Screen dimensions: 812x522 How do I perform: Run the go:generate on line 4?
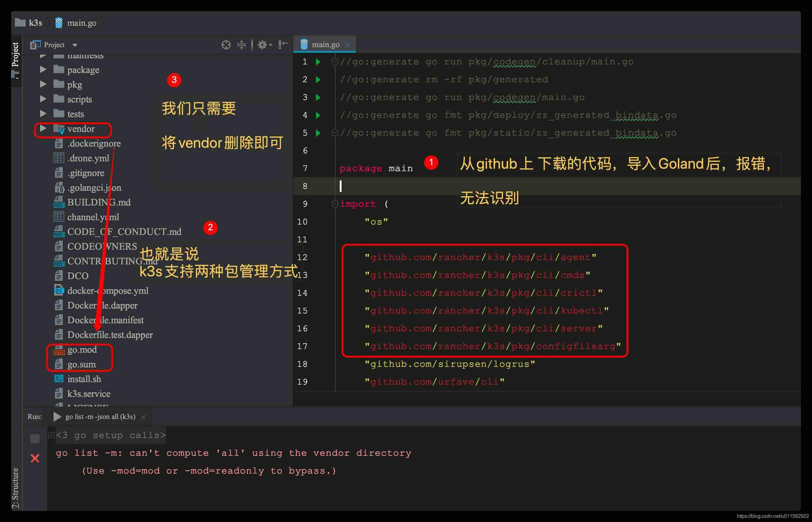pos(318,115)
